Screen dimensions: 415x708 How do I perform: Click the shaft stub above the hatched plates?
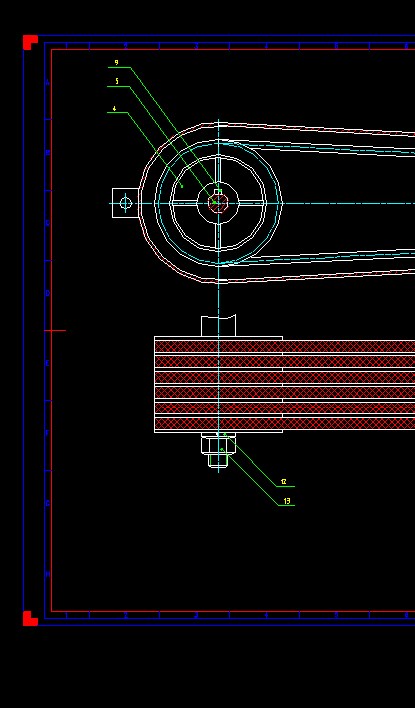[x=219, y=326]
